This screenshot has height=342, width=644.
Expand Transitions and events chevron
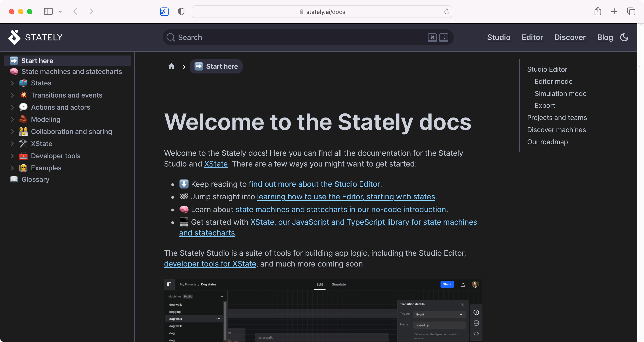(12, 95)
